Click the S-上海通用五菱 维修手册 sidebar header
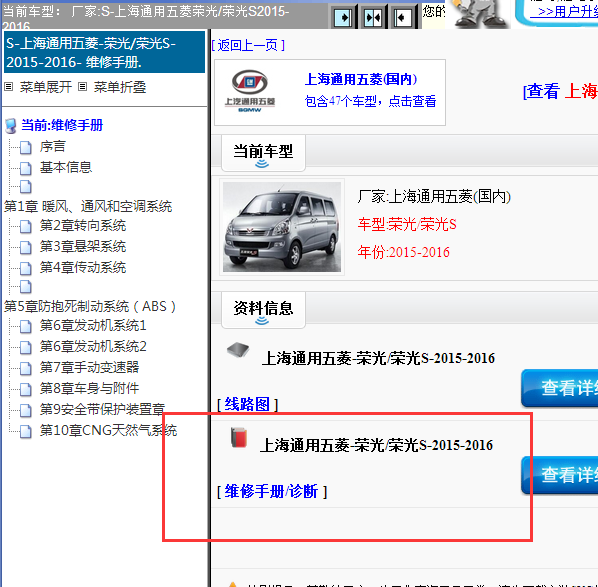Viewport: 598px width, 587px height. click(104, 52)
